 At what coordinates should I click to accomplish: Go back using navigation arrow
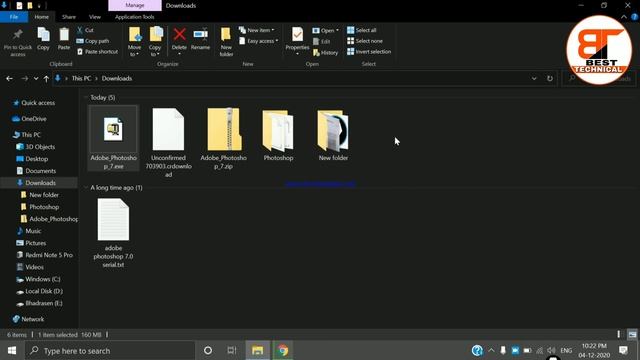(9, 78)
